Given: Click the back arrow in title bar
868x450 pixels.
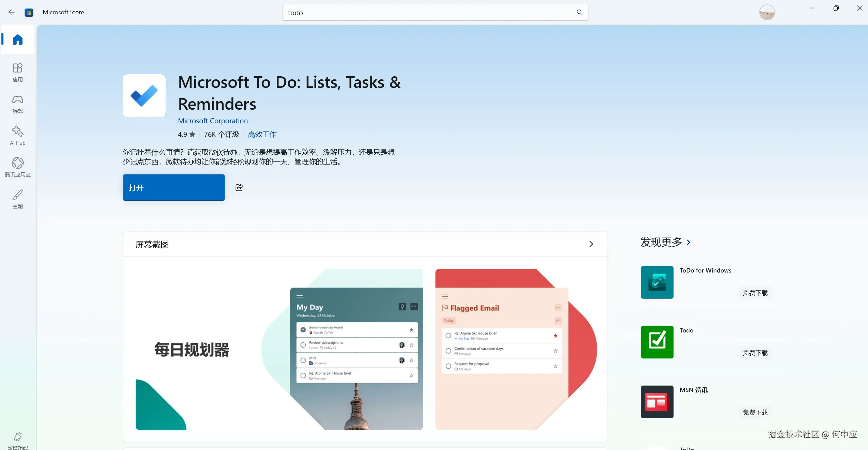Looking at the screenshot, I should (12, 12).
